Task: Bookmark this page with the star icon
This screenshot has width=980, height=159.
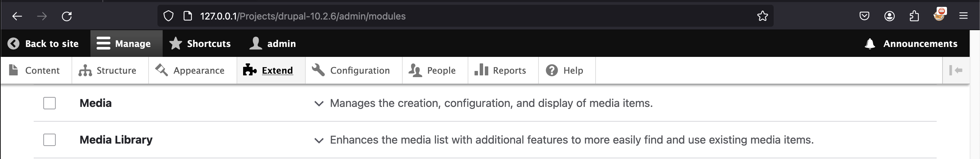Action: (762, 16)
